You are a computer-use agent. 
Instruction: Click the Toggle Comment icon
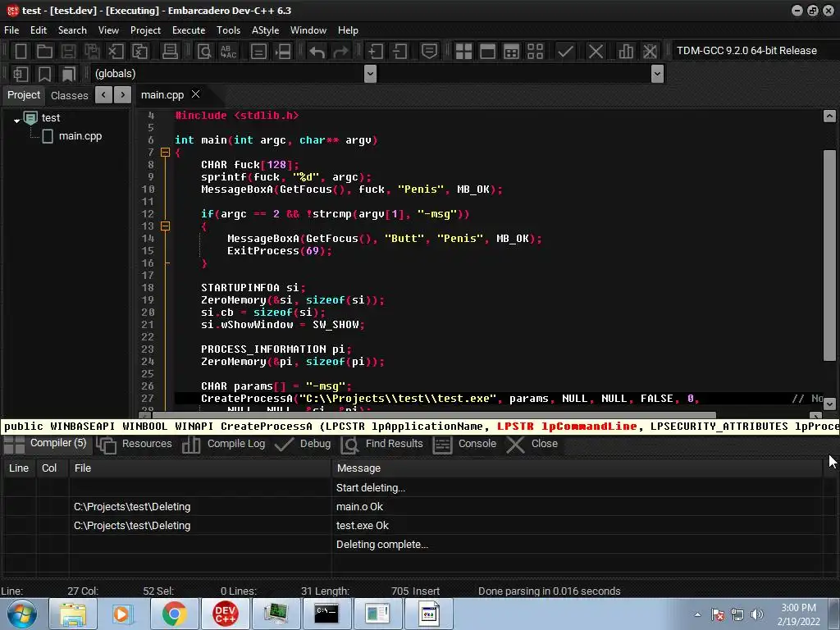click(x=429, y=52)
